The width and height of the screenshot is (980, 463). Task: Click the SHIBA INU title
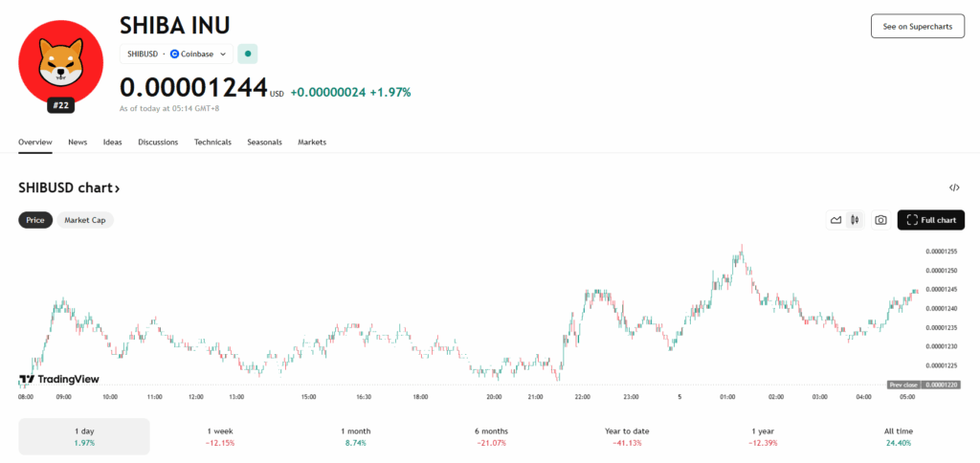(x=175, y=25)
